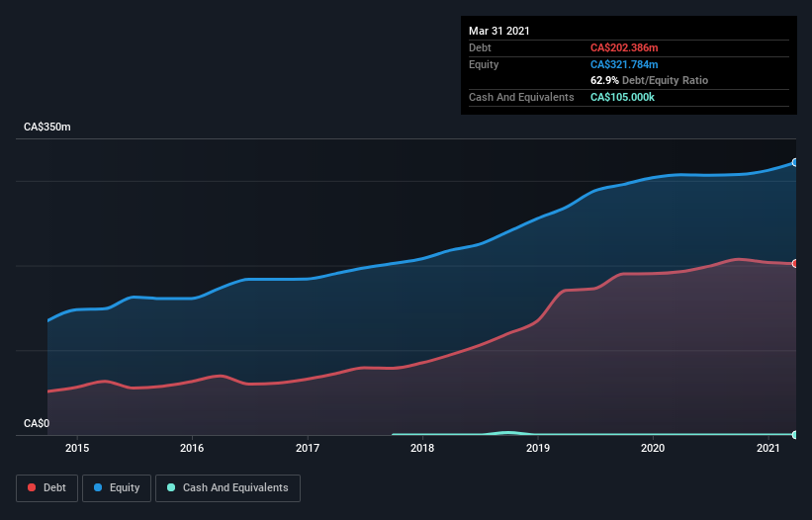Click the blue dot in Equity legend
Image resolution: width=812 pixels, height=520 pixels.
pos(98,487)
